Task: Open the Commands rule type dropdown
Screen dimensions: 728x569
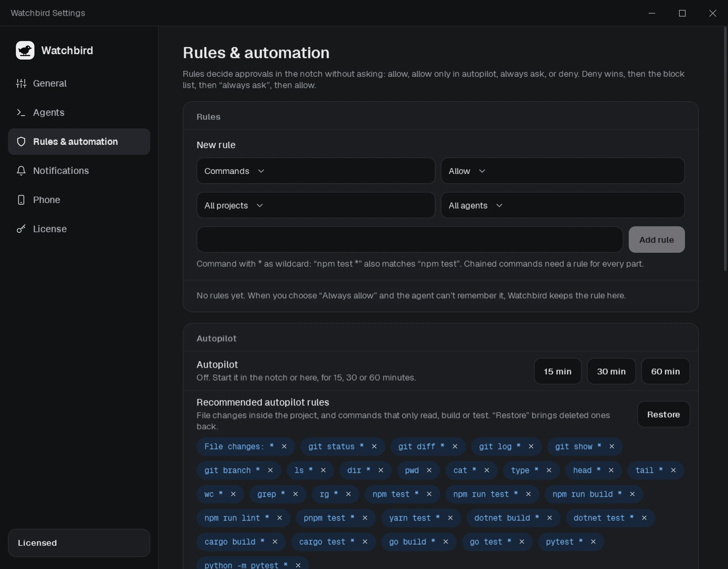Action: 316,171
